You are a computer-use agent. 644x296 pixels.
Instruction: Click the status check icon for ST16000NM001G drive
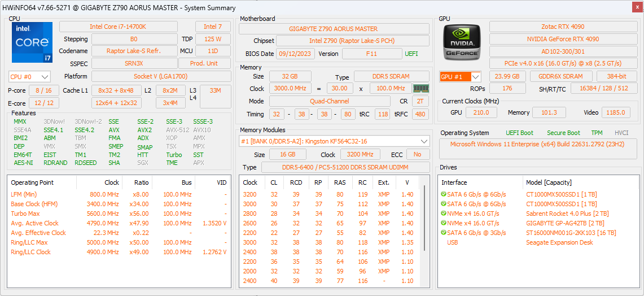pyautogui.click(x=444, y=233)
